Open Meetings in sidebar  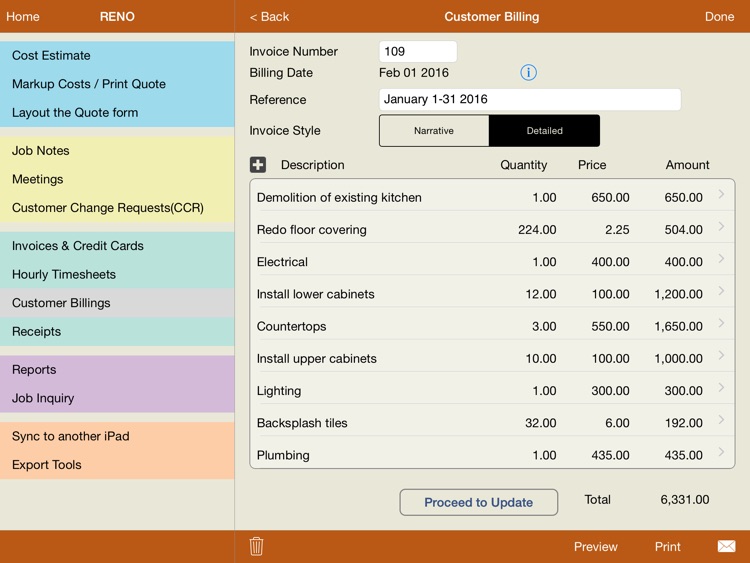117,179
